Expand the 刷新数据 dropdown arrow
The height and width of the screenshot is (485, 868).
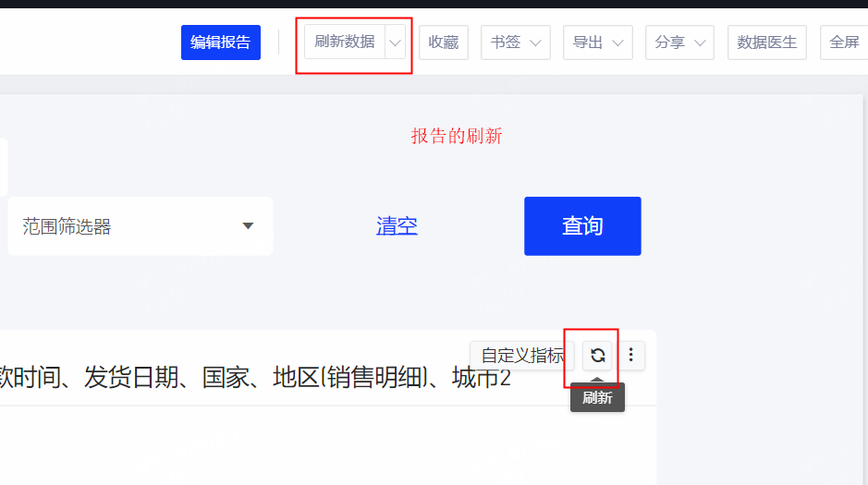tap(396, 42)
